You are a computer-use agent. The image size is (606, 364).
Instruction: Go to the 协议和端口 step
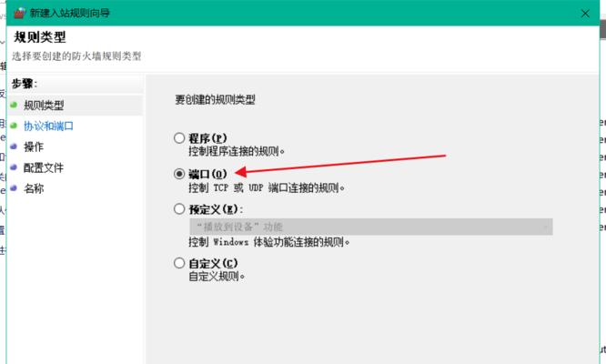48,126
